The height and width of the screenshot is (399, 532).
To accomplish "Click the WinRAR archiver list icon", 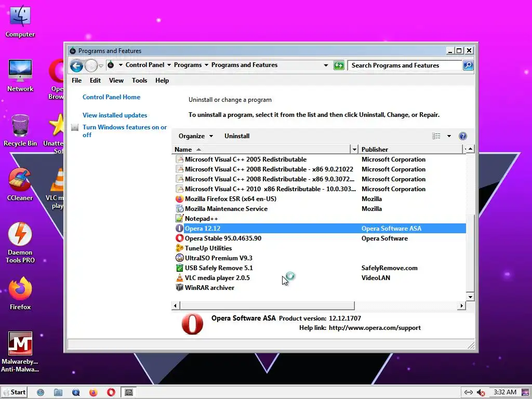I will click(179, 287).
